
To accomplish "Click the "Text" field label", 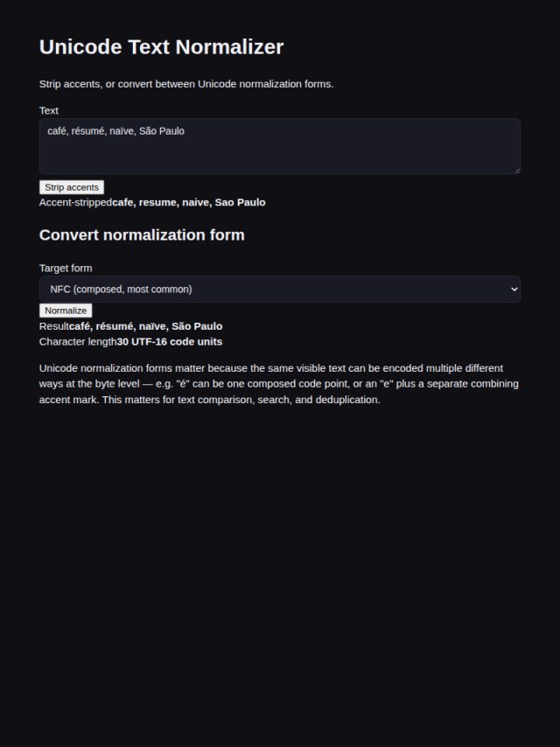I will point(49,110).
